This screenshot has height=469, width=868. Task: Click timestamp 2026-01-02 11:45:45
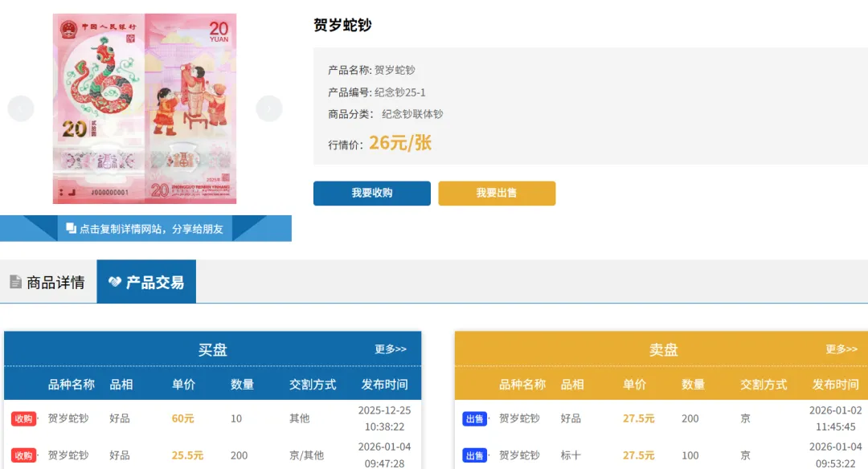835,418
